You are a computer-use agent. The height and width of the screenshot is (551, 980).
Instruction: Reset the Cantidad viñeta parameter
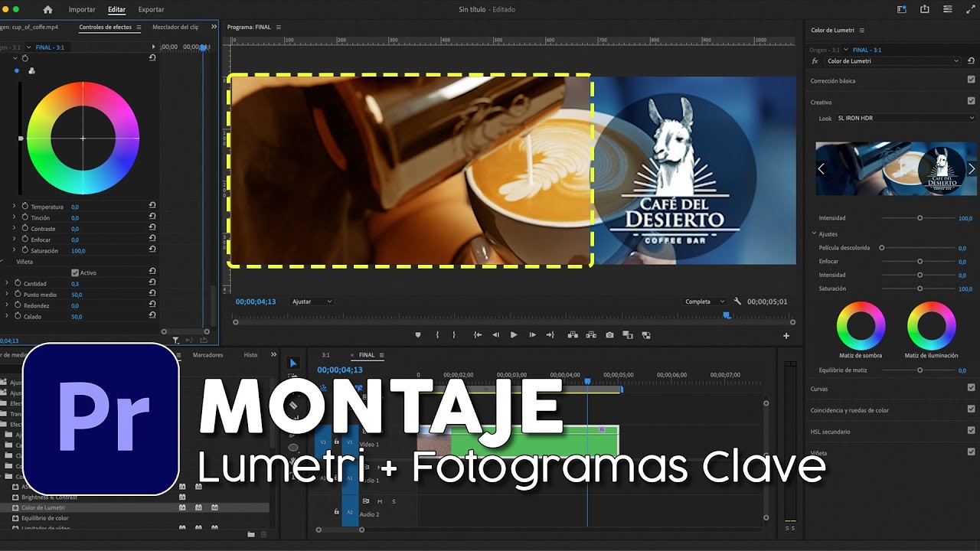tap(152, 283)
